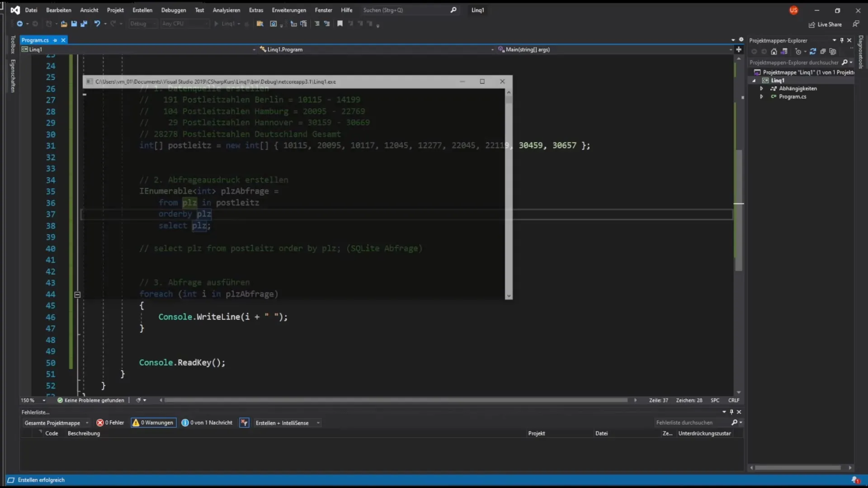This screenshot has width=868, height=488.
Task: Click the US user account avatar
Action: point(793,10)
